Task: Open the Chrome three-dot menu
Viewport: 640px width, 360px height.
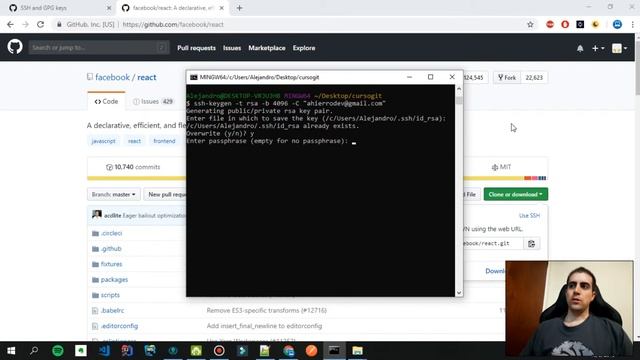Action: [632, 24]
